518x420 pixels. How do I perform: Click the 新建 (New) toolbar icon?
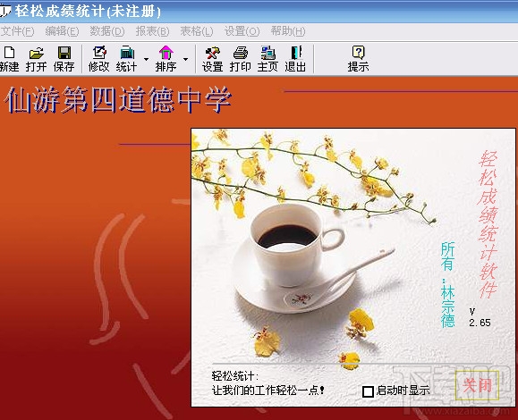point(9,59)
